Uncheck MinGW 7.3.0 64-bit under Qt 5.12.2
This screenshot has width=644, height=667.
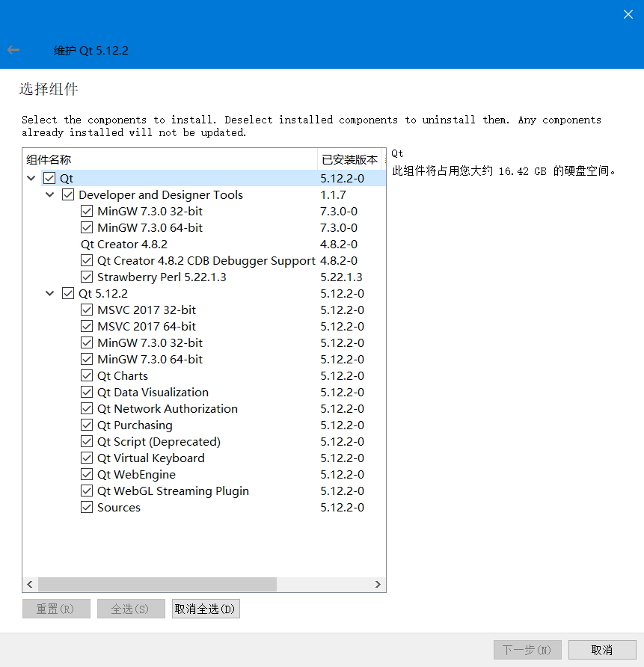pos(87,359)
